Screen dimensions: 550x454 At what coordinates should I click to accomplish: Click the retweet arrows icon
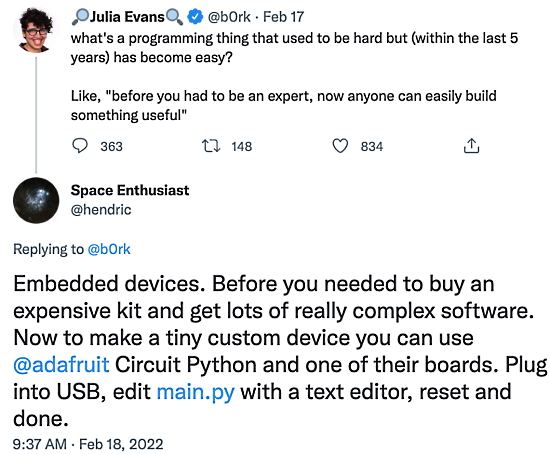211,146
